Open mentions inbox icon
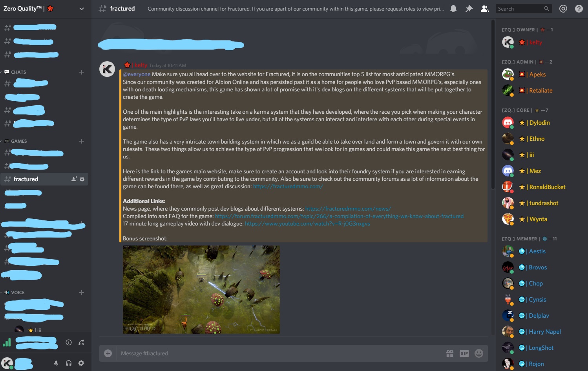Screen dimensions: 588x371 563,9
